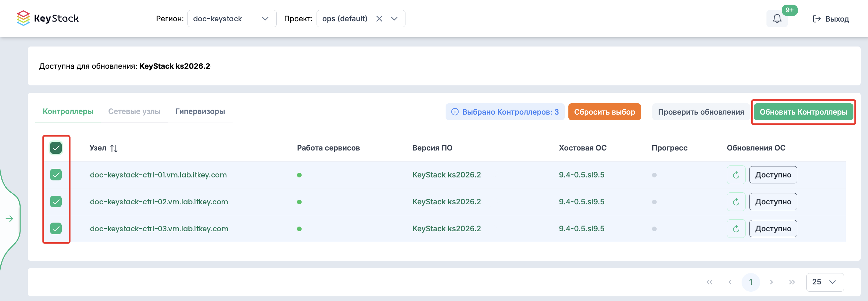Uncheck the doc-keystack-ctrl-02 row checkbox
868x301 pixels.
pos(56,202)
